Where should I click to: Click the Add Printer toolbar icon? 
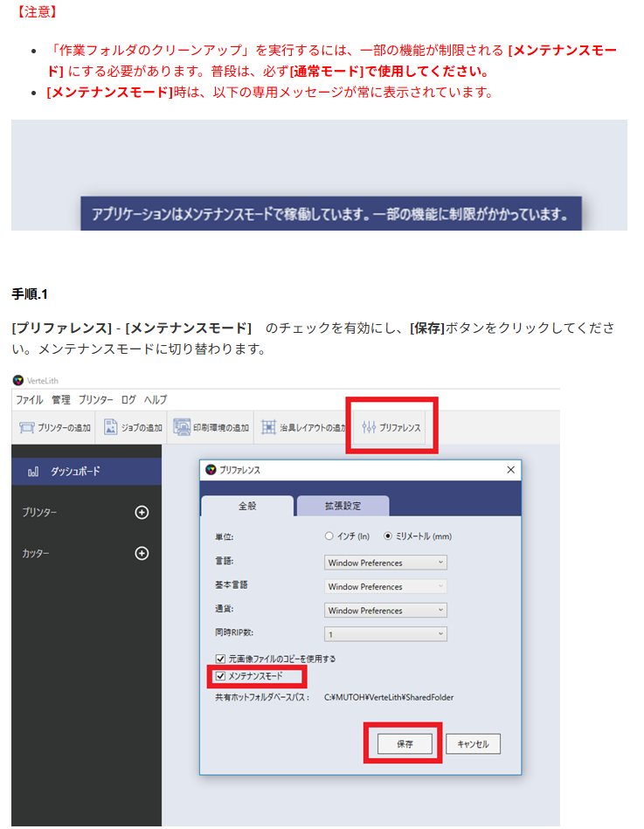(27, 428)
